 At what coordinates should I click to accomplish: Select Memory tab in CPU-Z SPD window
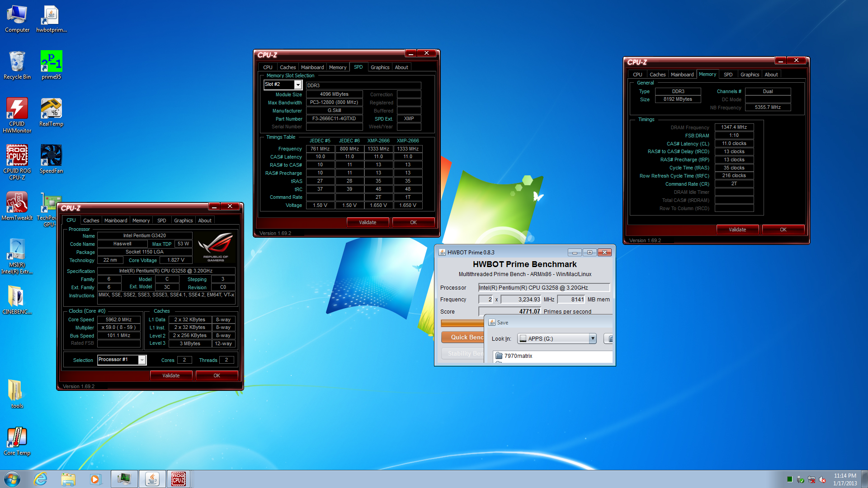[x=338, y=67]
